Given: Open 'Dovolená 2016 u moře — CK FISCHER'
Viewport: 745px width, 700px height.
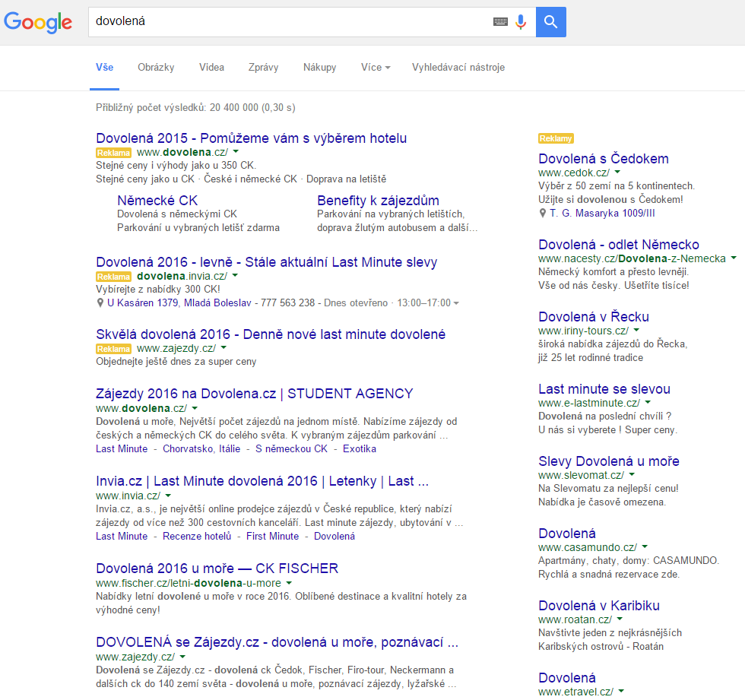Looking at the screenshot, I should [217, 569].
